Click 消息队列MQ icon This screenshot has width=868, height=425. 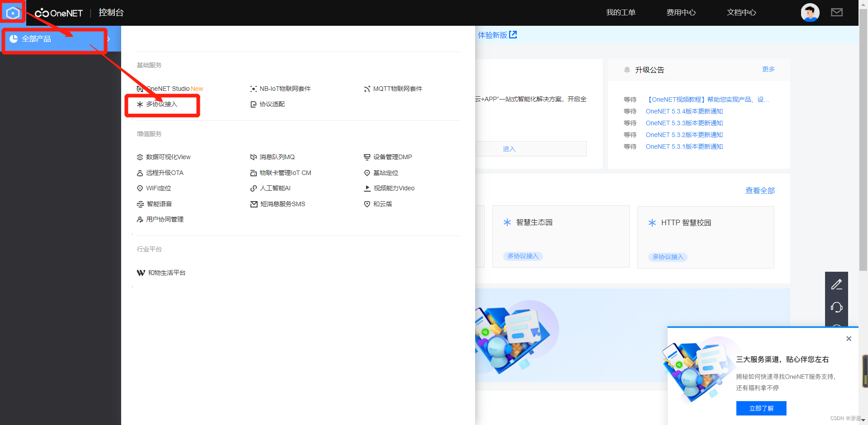(254, 157)
